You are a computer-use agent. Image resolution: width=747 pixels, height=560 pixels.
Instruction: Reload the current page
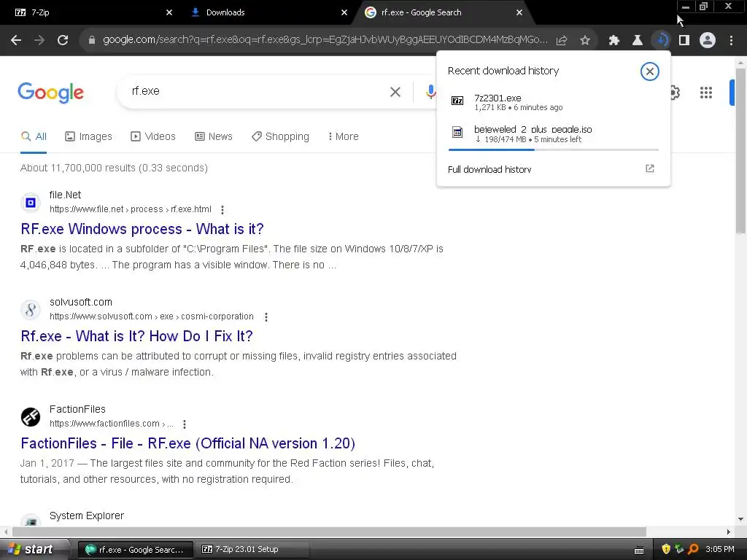click(x=63, y=41)
